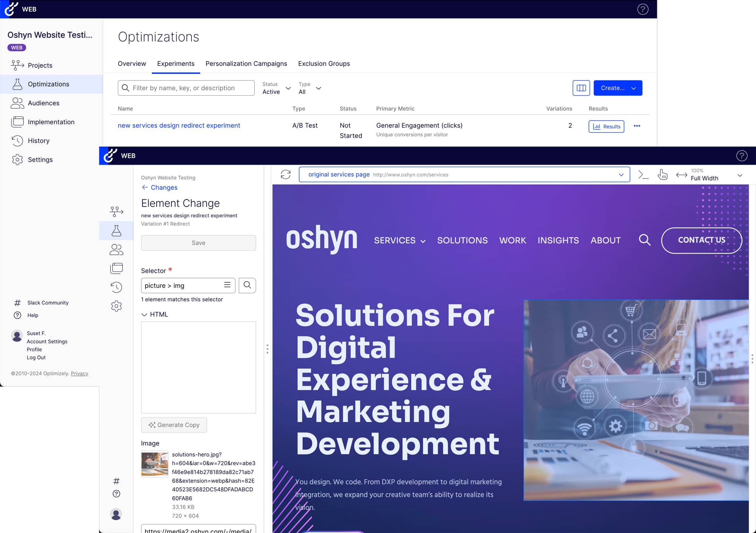756x533 pixels.
Task: Open the Create... dropdown button
Action: pos(618,88)
